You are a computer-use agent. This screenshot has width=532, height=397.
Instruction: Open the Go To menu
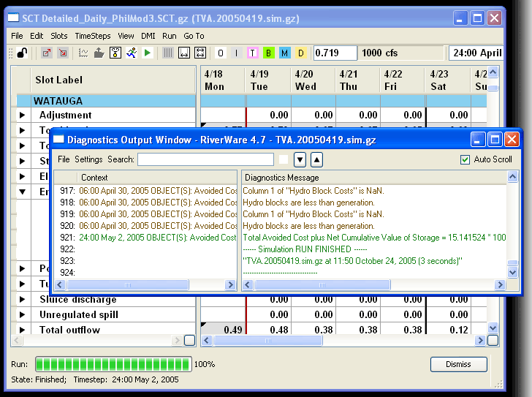(194, 36)
